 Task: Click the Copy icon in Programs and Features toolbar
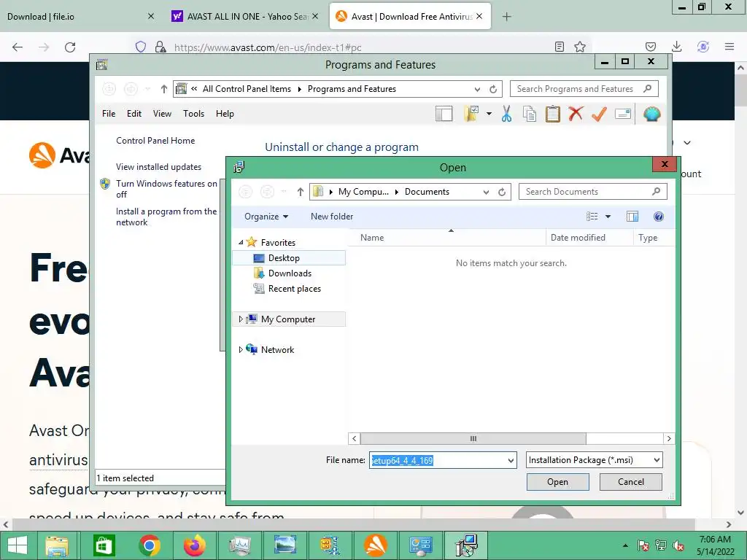[x=530, y=114]
